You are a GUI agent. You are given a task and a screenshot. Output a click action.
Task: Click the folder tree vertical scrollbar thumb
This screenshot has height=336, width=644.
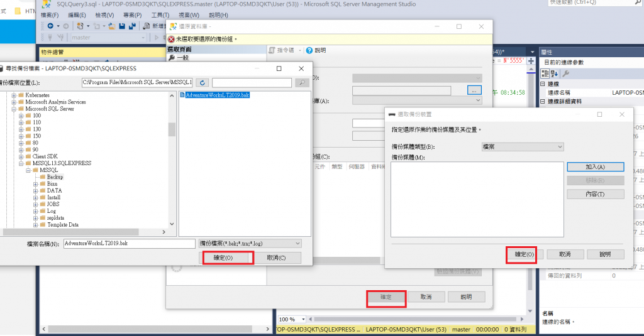tap(172, 129)
